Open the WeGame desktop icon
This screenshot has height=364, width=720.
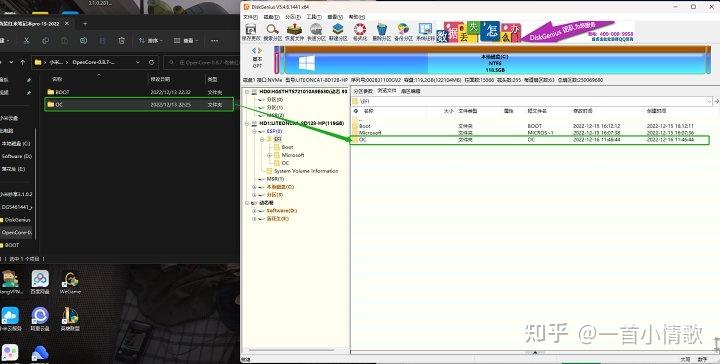coord(70,282)
